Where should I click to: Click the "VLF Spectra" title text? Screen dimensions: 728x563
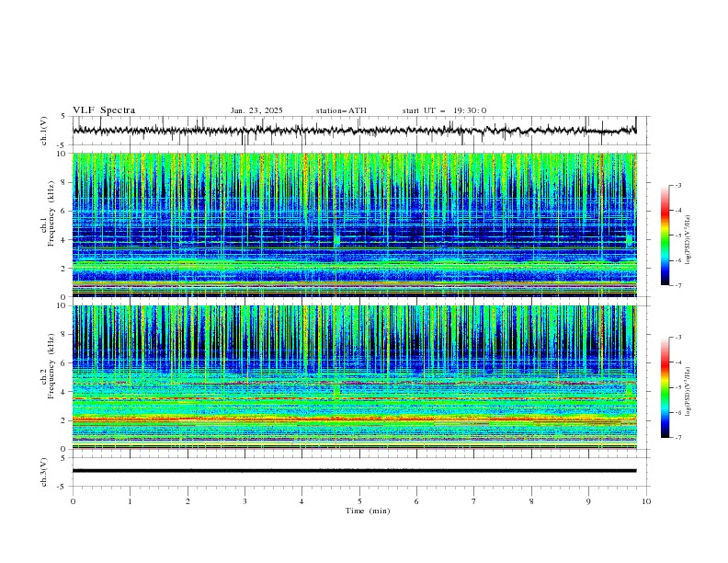pos(104,110)
